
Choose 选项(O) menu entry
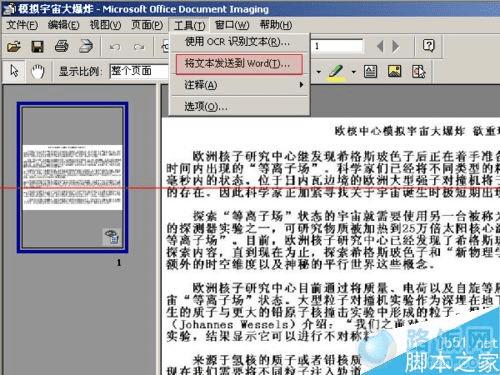(x=240, y=107)
